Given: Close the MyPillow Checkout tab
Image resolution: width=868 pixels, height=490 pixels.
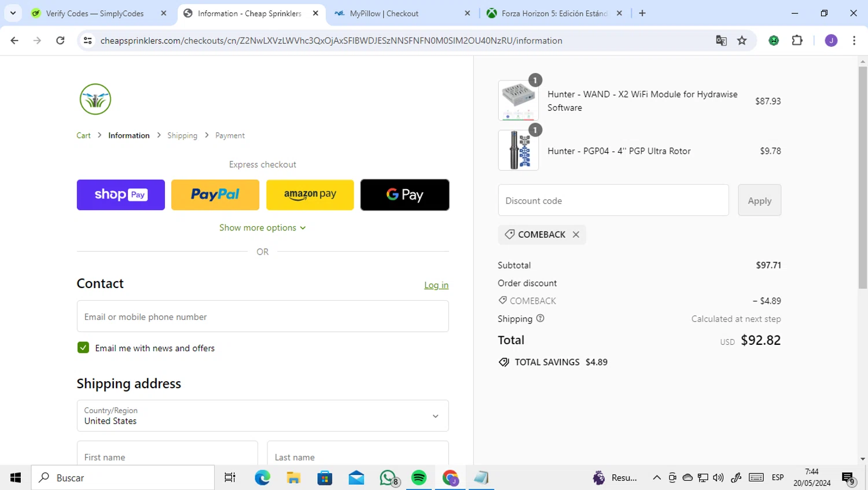Looking at the screenshot, I should [x=468, y=13].
